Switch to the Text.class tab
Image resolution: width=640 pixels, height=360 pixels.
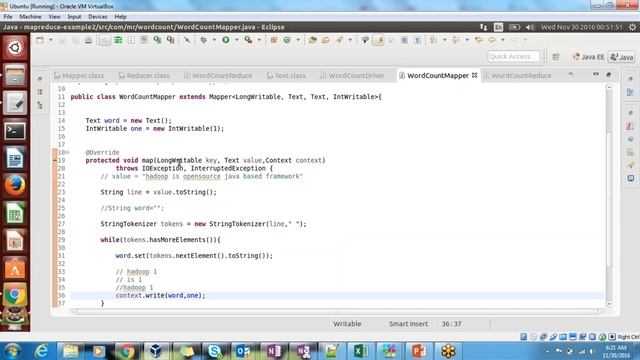[x=286, y=76]
